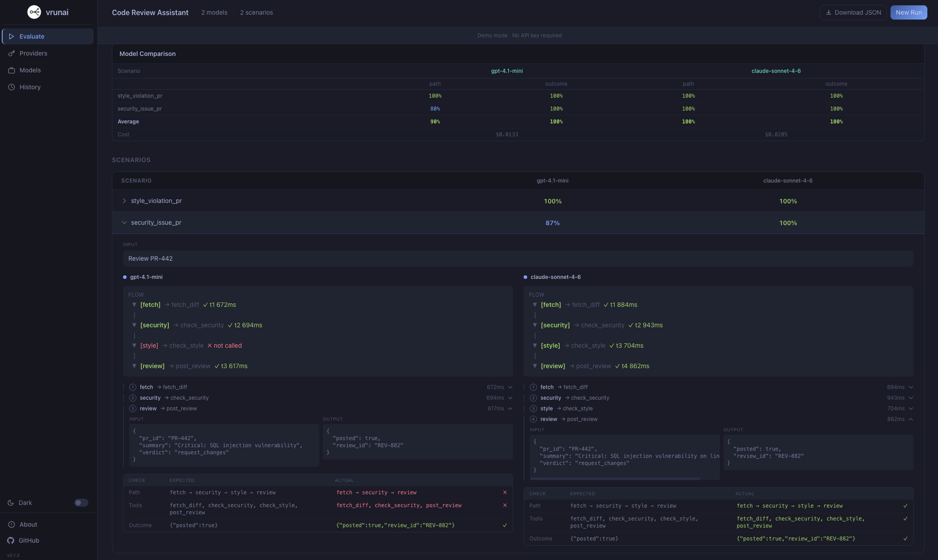Click the $0.0133 cost value
Image resolution: width=938 pixels, height=560 pixels.
(507, 135)
